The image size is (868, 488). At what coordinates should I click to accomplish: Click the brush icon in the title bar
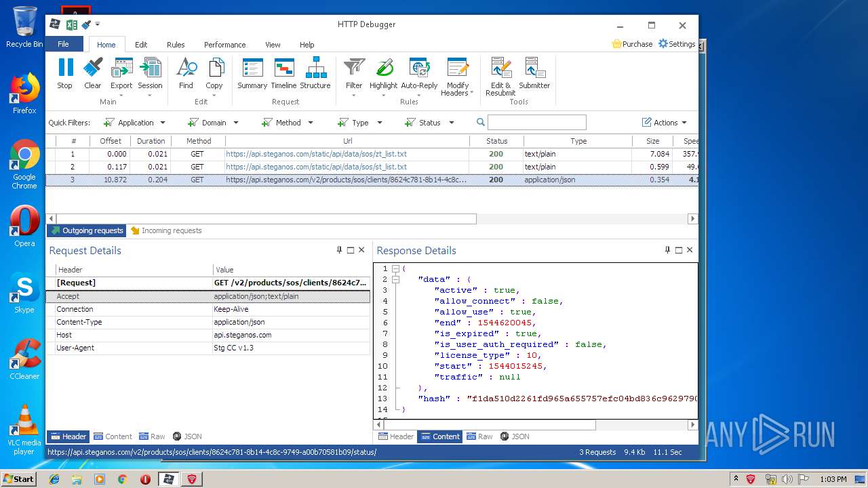86,24
